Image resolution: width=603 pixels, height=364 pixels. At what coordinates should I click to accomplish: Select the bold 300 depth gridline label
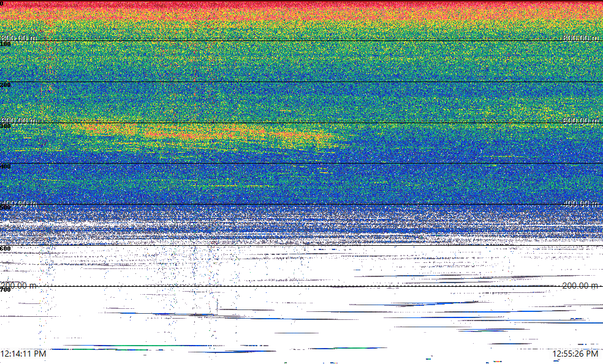pos(6,126)
